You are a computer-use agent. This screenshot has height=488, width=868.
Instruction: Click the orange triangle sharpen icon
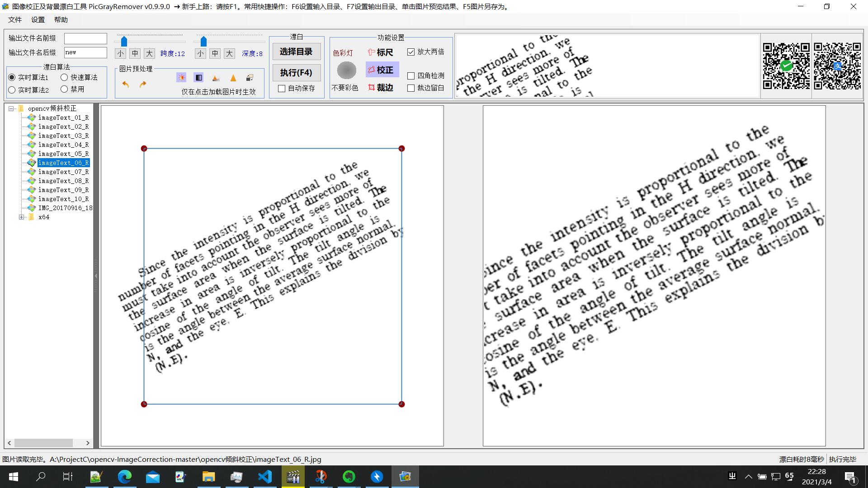(233, 78)
